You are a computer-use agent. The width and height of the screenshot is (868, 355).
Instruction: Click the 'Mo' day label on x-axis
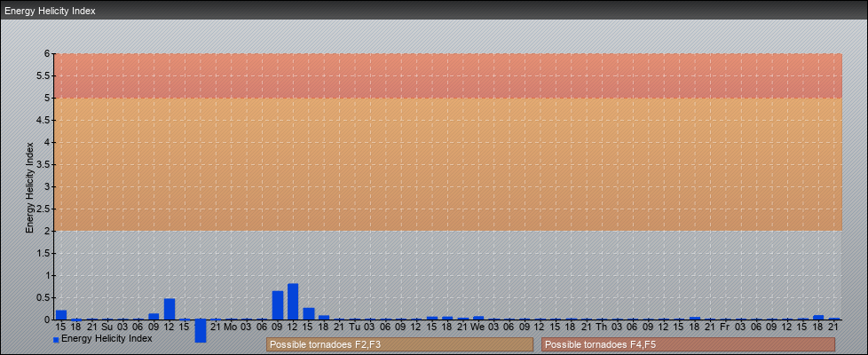(x=231, y=327)
